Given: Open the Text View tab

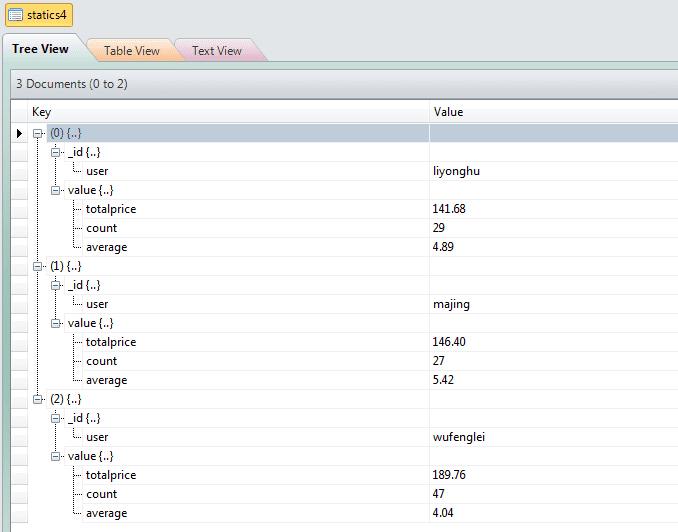Looking at the screenshot, I should (x=217, y=51).
